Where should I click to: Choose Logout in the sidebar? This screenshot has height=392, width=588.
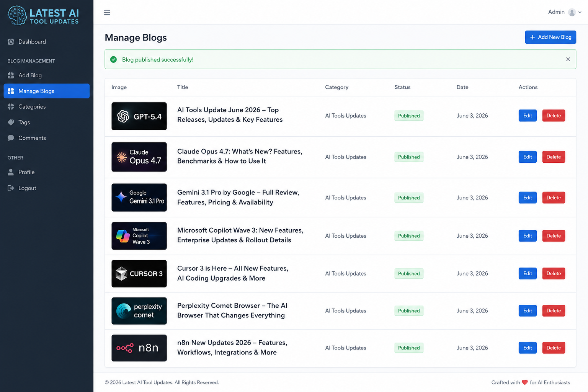pyautogui.click(x=47, y=188)
